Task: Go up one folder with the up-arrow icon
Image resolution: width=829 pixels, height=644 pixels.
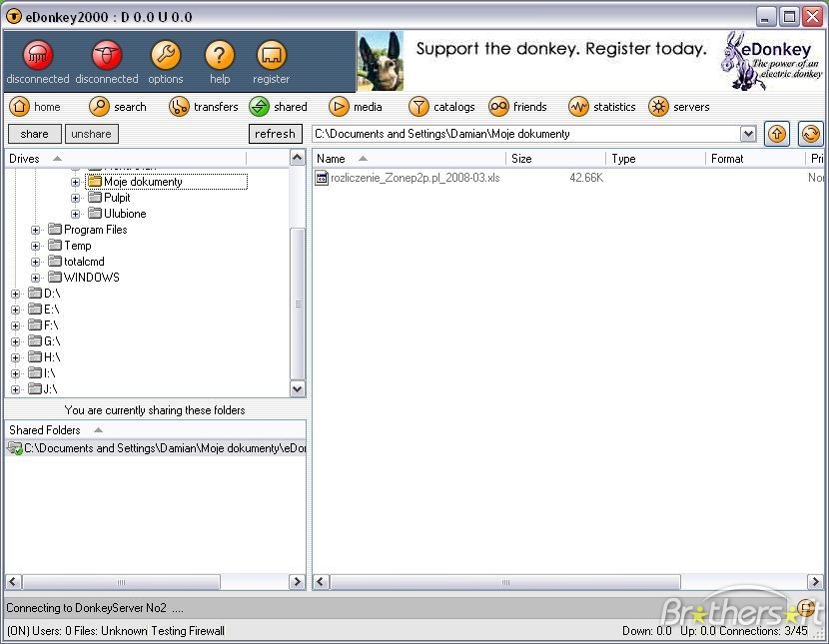Action: pyautogui.click(x=777, y=134)
